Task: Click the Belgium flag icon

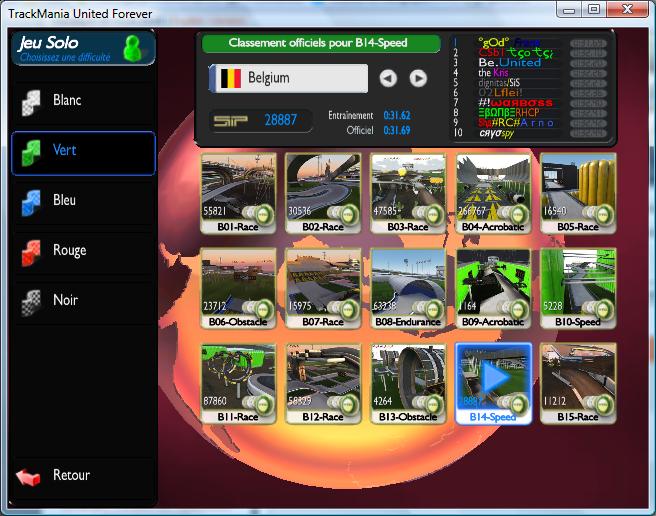Action: [x=231, y=78]
